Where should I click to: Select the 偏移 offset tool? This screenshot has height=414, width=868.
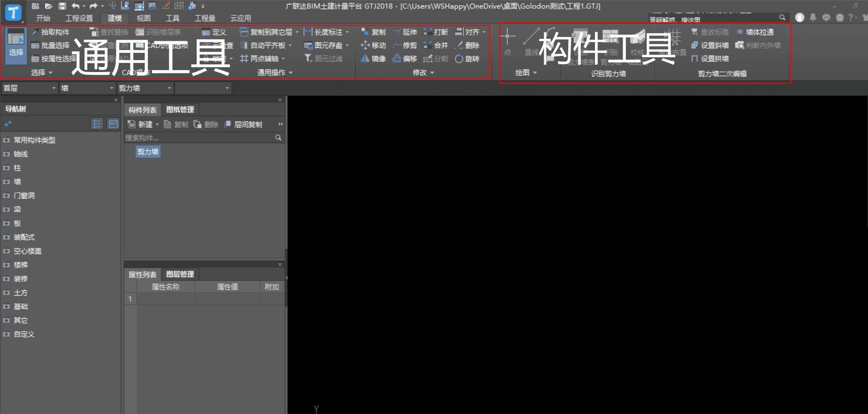405,59
